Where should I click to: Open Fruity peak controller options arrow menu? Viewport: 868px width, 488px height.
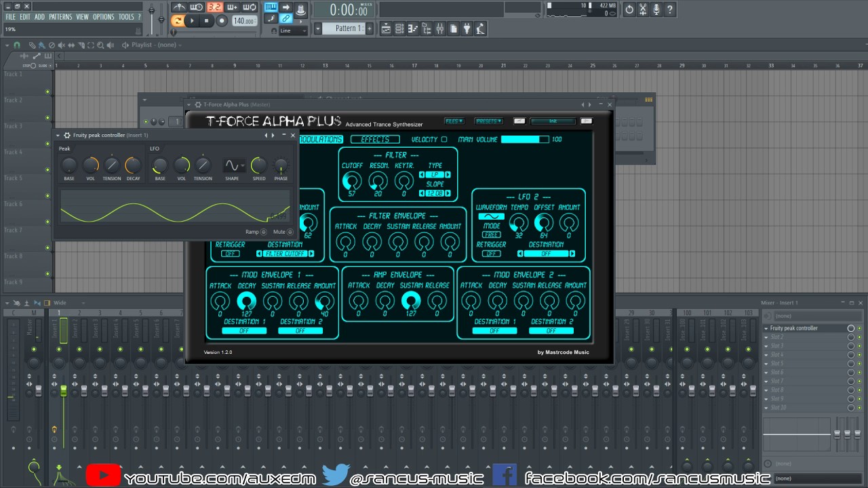(58, 136)
